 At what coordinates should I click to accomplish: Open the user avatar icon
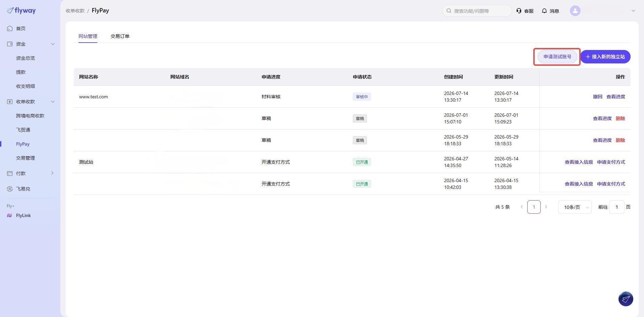point(575,11)
